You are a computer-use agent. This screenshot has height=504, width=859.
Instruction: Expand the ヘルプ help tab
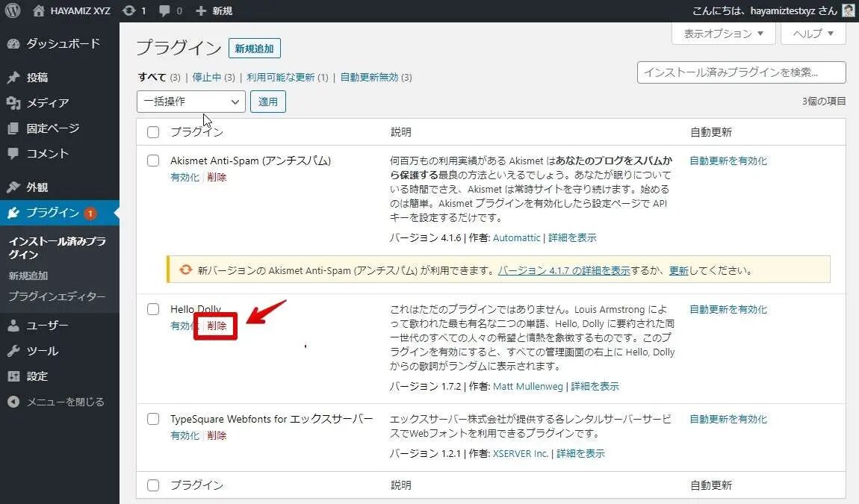(813, 34)
